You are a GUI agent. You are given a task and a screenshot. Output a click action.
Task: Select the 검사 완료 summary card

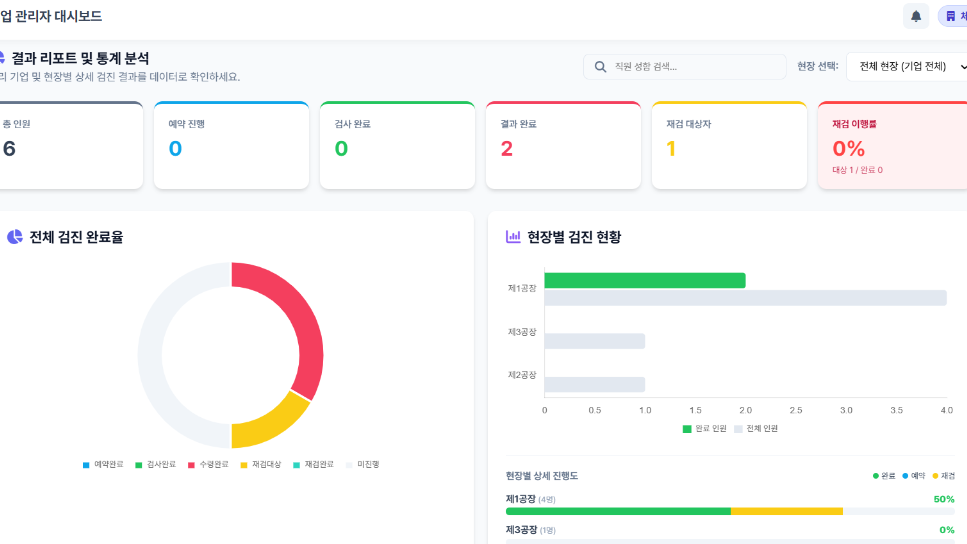pos(396,145)
